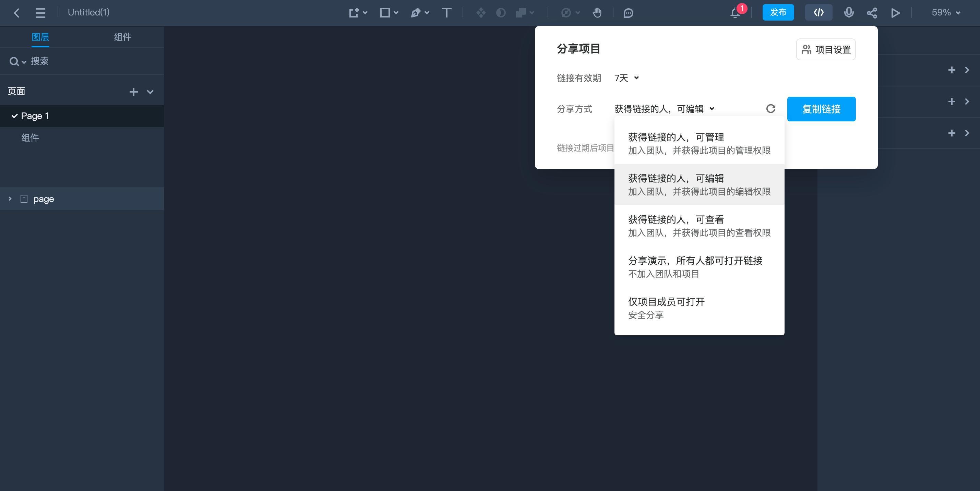Click the 发布 publish button
Viewport: 980px width, 491px height.
point(778,13)
